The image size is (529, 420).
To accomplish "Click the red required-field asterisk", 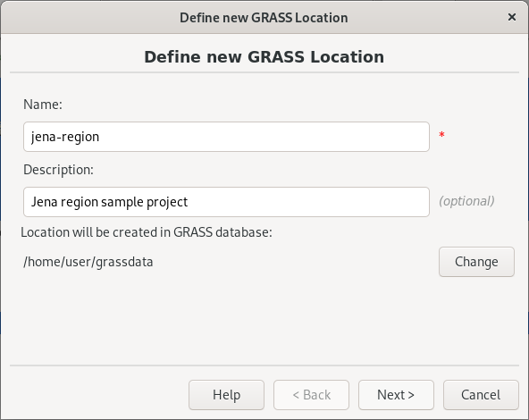I will (442, 135).
